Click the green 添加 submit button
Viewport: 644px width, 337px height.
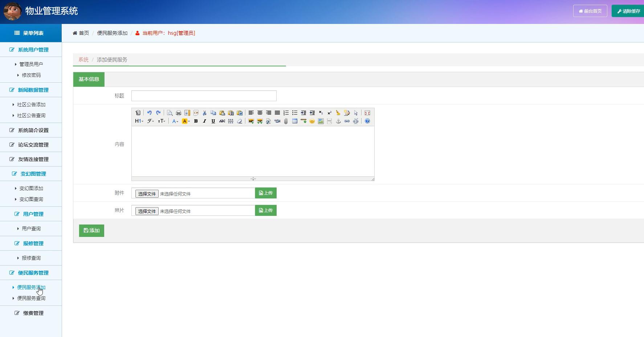point(91,231)
